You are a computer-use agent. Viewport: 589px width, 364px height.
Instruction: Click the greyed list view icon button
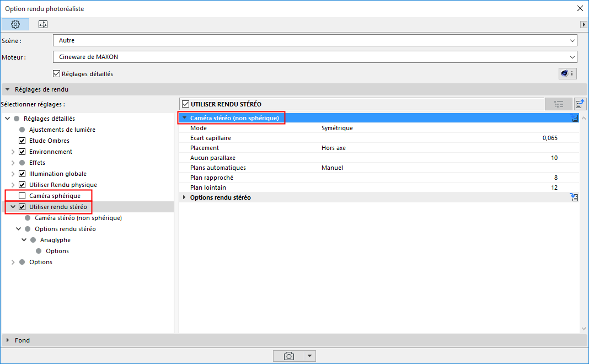pyautogui.click(x=559, y=104)
